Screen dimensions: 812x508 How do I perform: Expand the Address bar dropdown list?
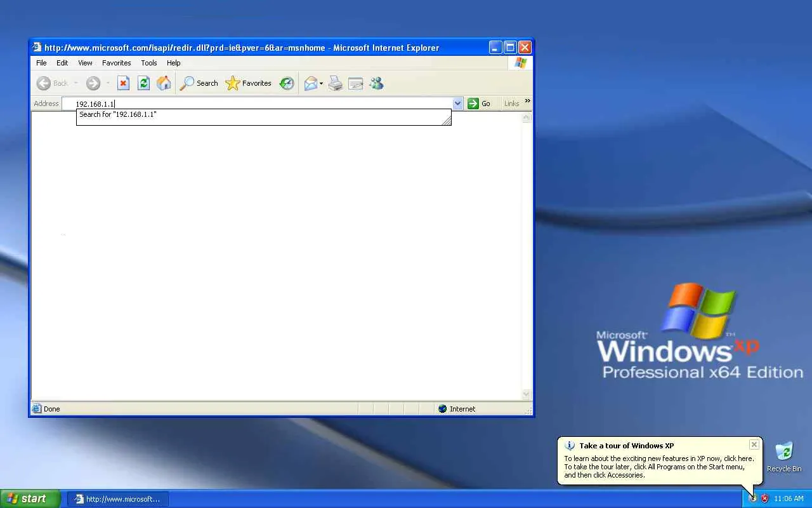click(x=458, y=104)
